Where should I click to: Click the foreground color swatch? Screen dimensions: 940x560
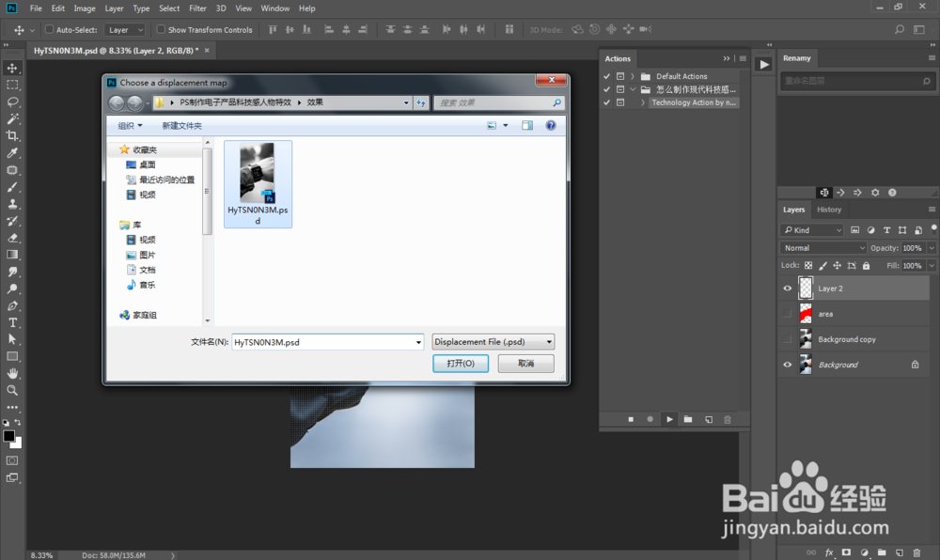click(x=9, y=436)
